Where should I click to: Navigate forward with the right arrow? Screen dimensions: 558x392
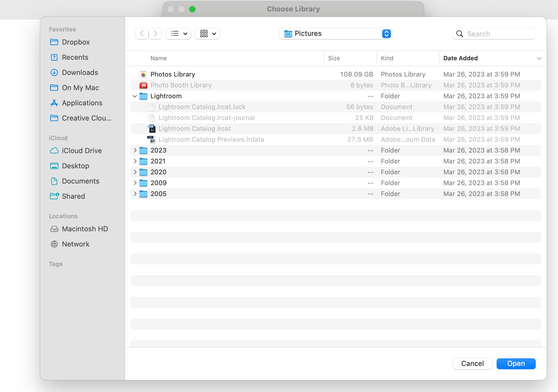pyautogui.click(x=155, y=34)
